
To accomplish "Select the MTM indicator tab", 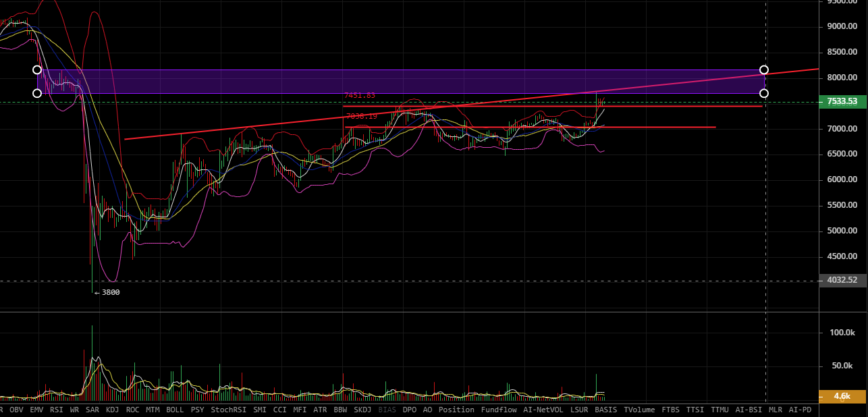I will click(x=153, y=410).
